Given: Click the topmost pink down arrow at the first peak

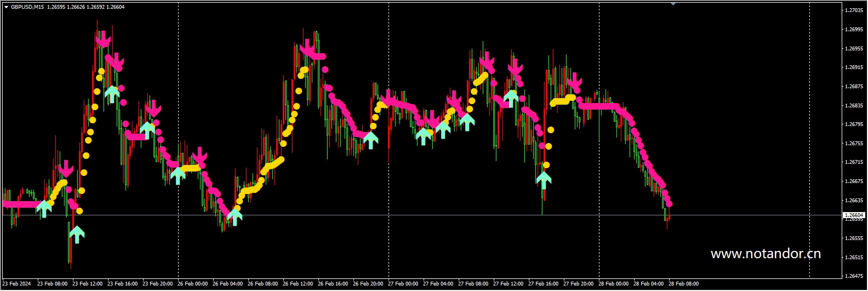Looking at the screenshot, I should pyautogui.click(x=103, y=39).
